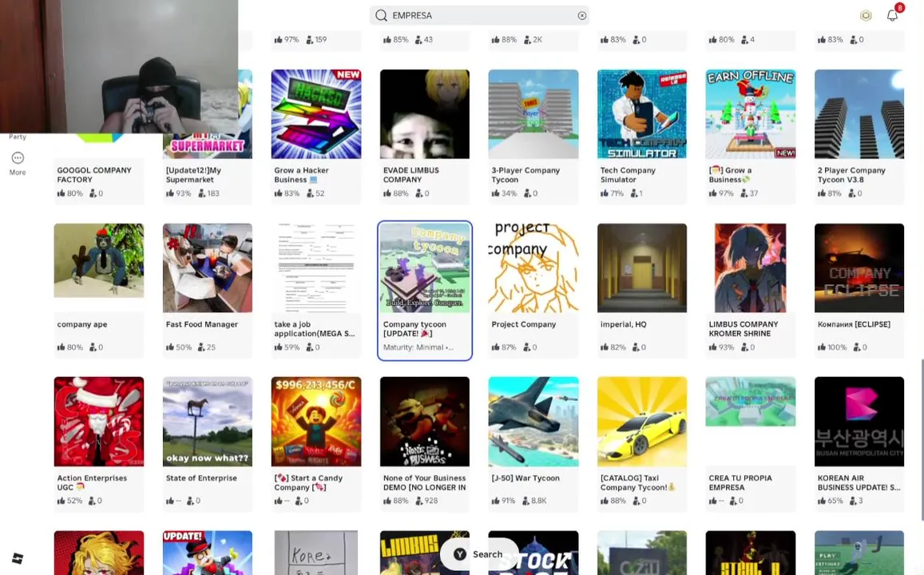Click the 2K player count in top row
Viewport: 924px width, 575px height.
[533, 39]
